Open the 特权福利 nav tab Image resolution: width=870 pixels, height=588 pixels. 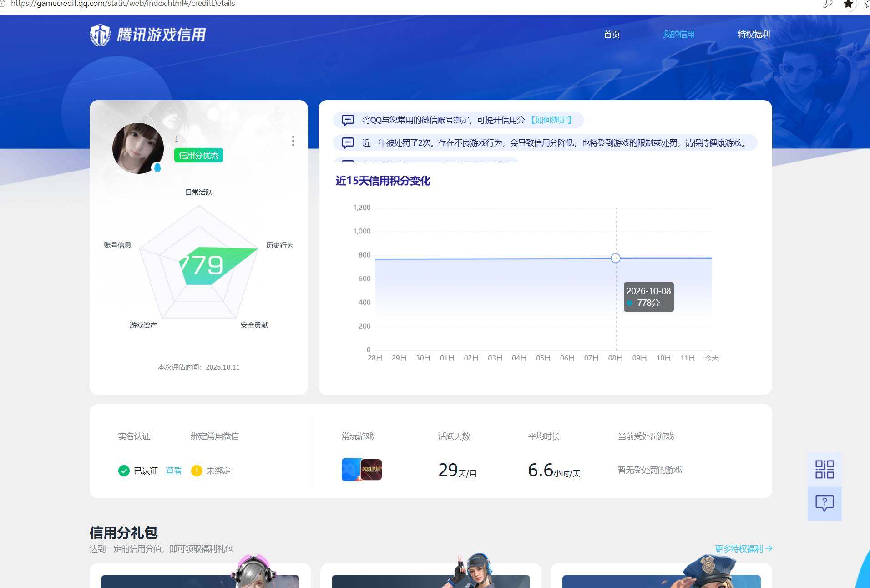tap(754, 35)
